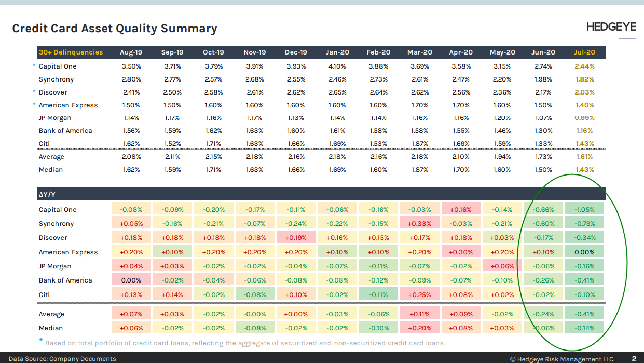The width and height of the screenshot is (644, 363).
Task: Select Capital One's 2.44% Jul-20 value
Action: [584, 66]
